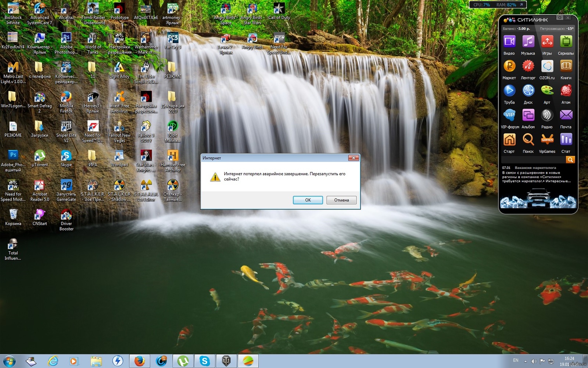Show hidden system tray icons arrow
The image size is (588, 368).
(525, 361)
